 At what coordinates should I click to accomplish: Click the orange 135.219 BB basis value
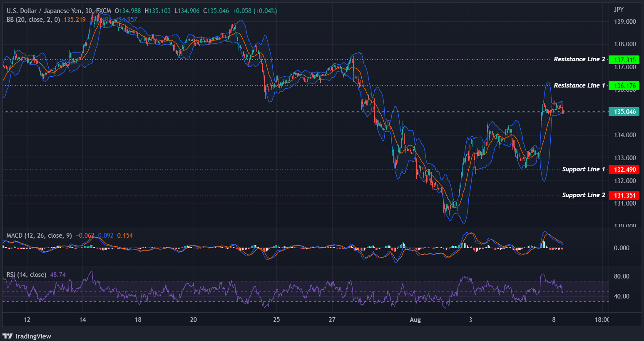[75, 19]
